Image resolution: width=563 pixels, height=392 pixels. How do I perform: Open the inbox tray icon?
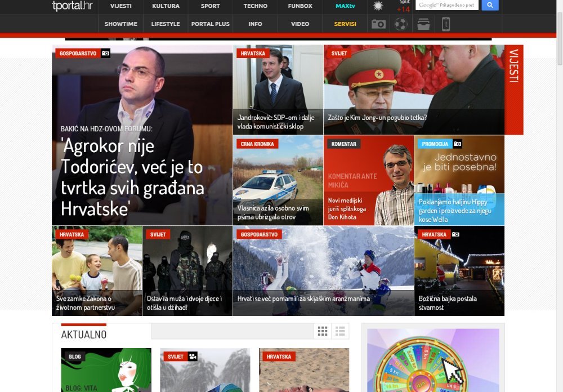pyautogui.click(x=423, y=24)
